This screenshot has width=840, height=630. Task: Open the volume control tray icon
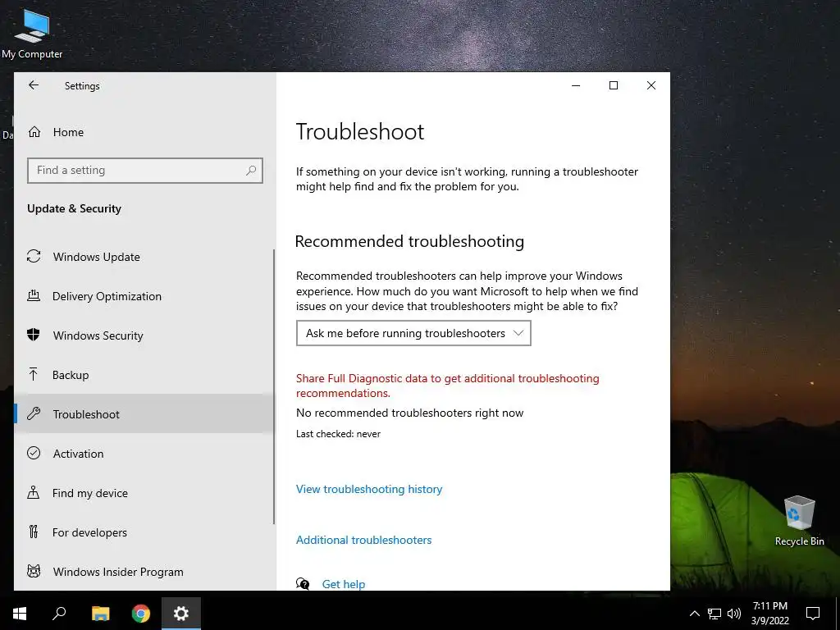click(x=734, y=614)
